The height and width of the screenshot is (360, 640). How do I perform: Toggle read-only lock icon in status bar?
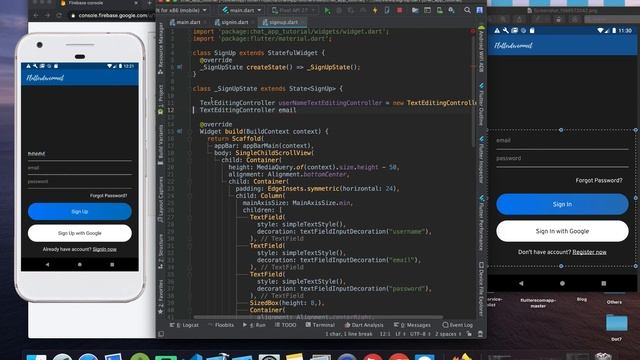pos(469,334)
